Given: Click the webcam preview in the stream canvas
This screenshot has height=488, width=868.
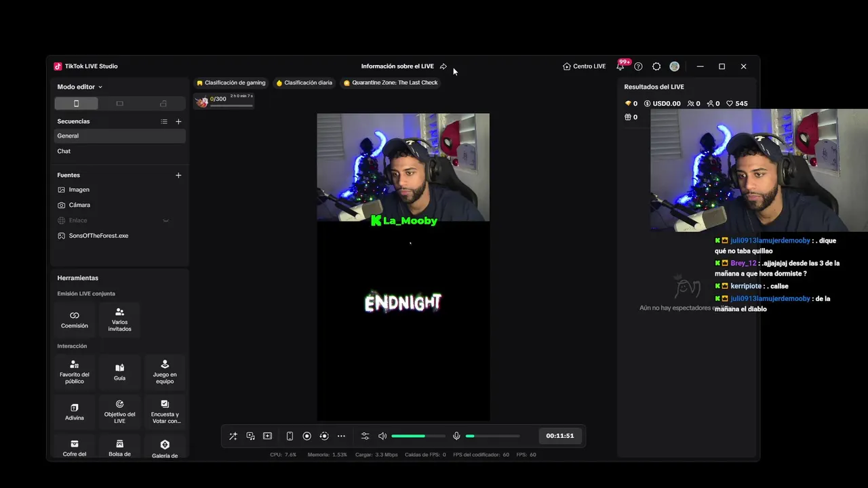Looking at the screenshot, I should [403, 167].
